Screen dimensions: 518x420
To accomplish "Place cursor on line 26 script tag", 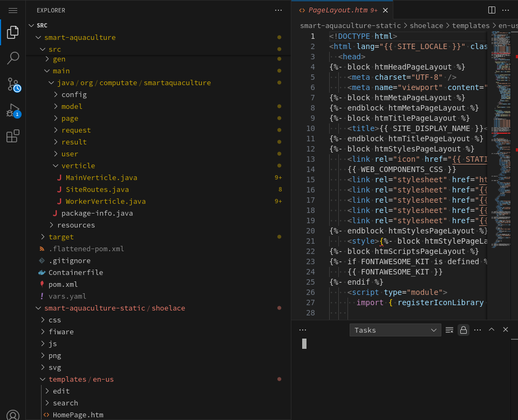I will tap(397, 292).
